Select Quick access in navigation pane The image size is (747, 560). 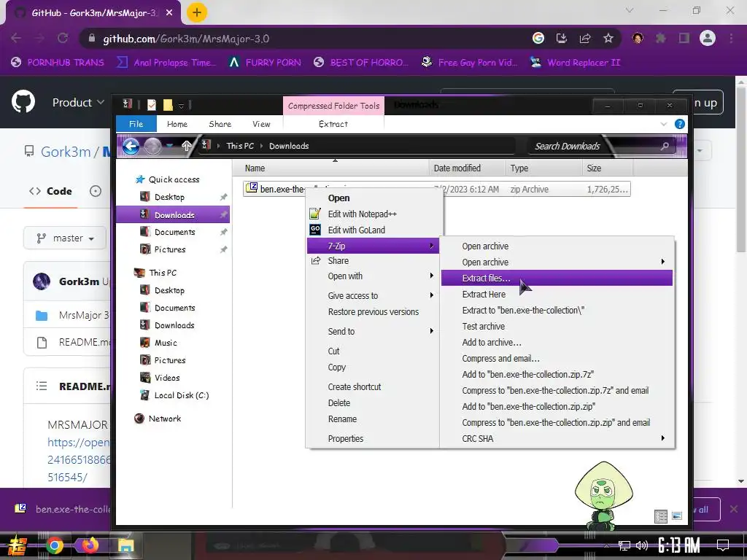pos(174,179)
